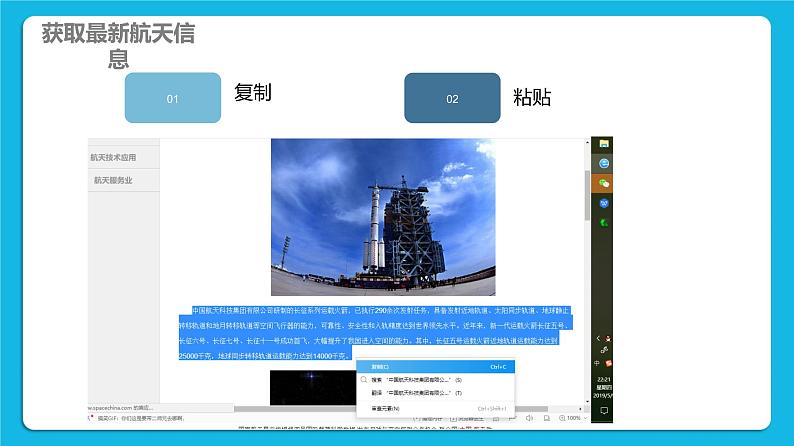The image size is (794, 446).
Task: Click the magnifier search icon in context menu
Action: (364, 380)
